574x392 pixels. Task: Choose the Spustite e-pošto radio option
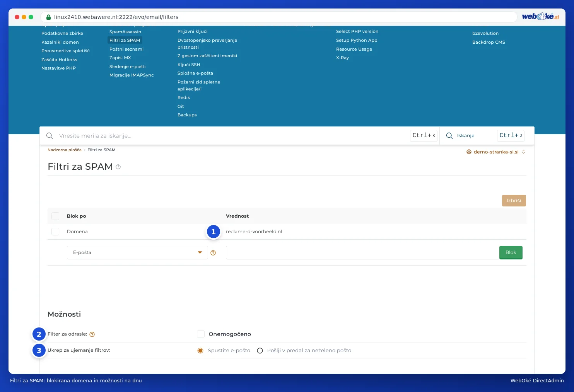point(200,351)
